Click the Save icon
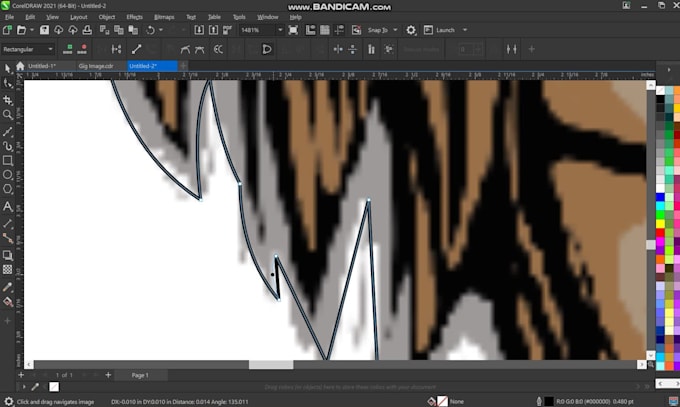Image resolution: width=680 pixels, height=407 pixels. click(x=44, y=30)
